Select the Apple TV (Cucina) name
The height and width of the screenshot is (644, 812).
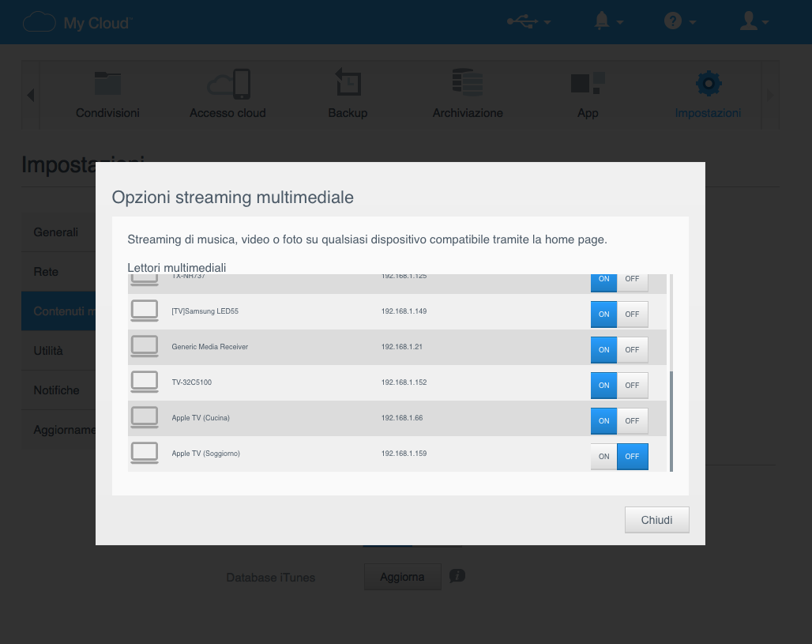[x=201, y=418]
